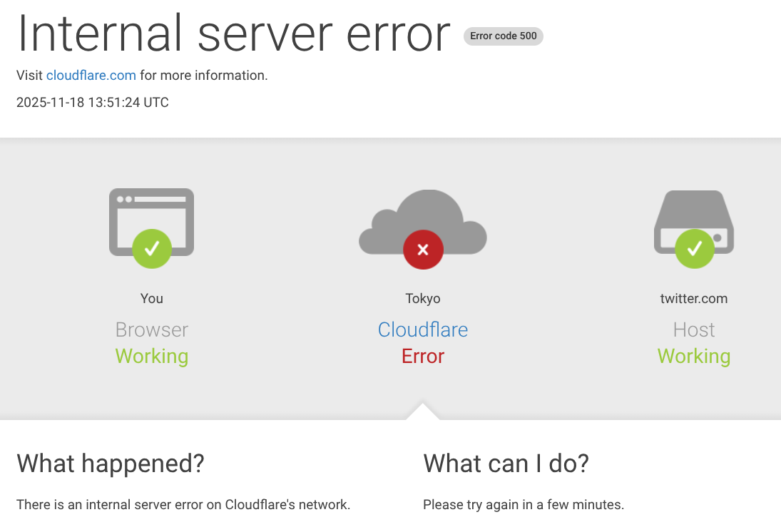Click the gray cloud icon

[423, 222]
